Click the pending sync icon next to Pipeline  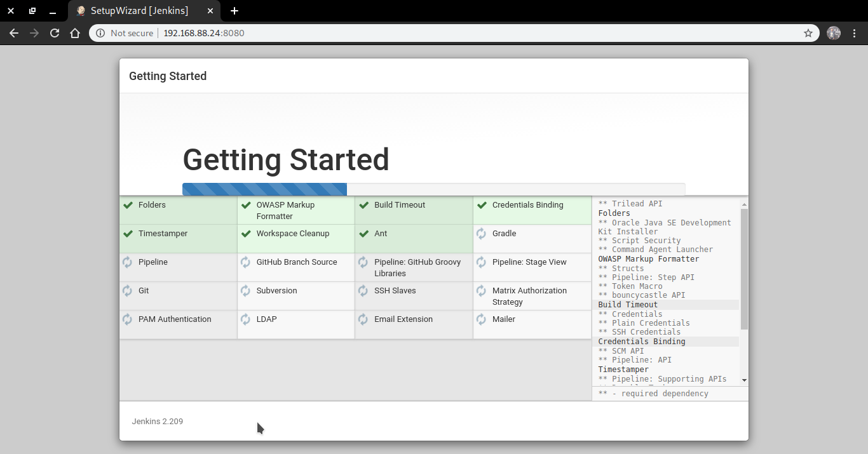point(128,262)
